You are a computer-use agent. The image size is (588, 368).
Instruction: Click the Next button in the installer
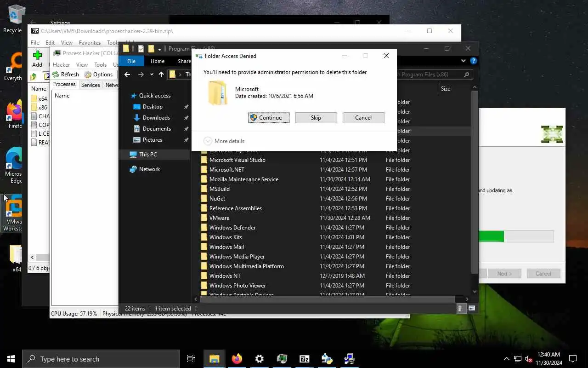(x=504, y=274)
